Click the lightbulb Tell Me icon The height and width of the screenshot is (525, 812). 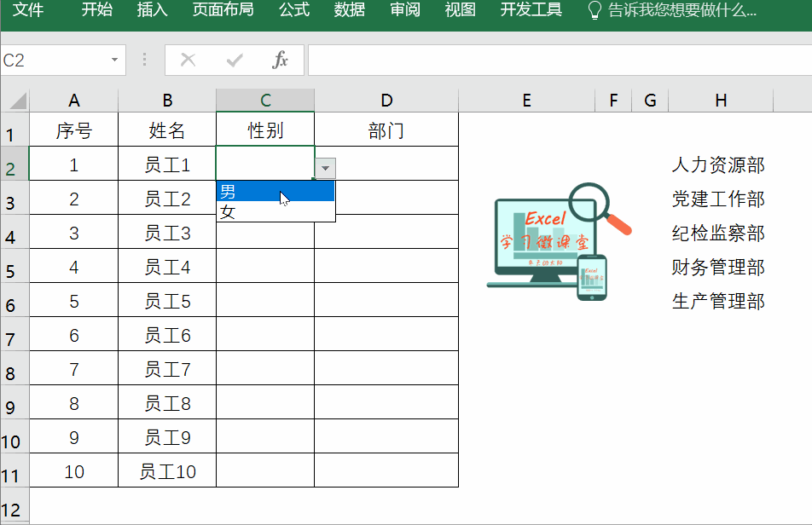tap(595, 10)
